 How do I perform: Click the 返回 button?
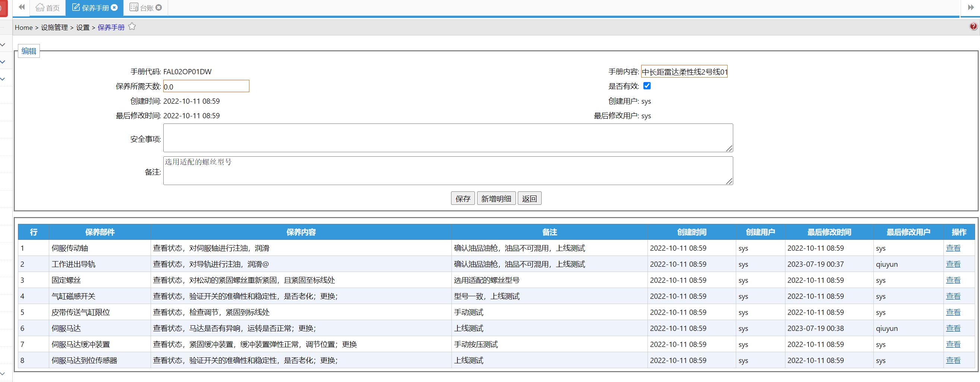click(x=529, y=198)
